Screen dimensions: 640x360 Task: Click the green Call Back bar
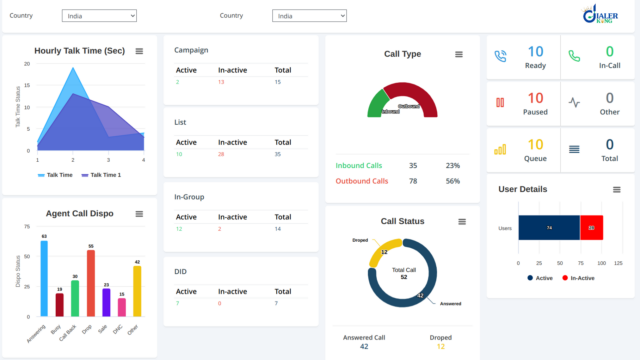click(x=75, y=298)
